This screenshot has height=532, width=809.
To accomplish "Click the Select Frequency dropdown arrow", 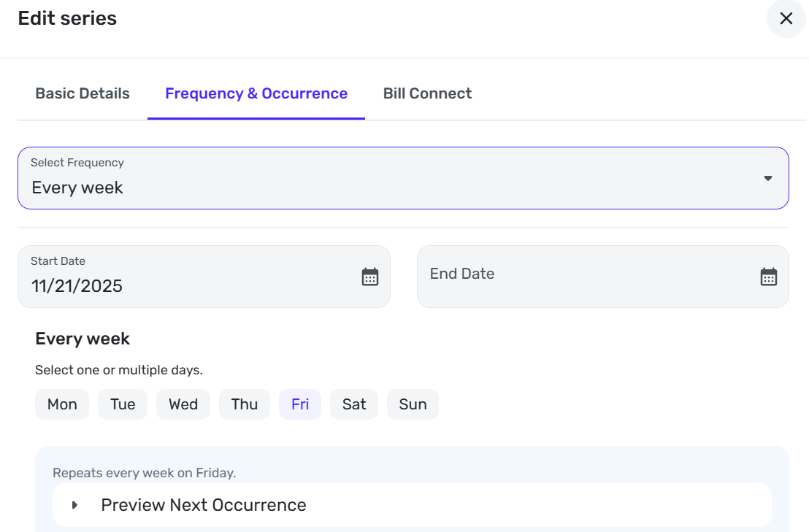I will coord(767,178).
